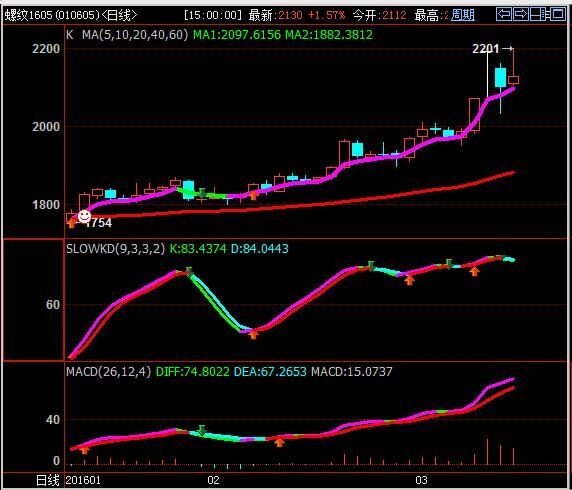Click the green down arrow on MACD panel
572x490 pixels.
(x=202, y=431)
